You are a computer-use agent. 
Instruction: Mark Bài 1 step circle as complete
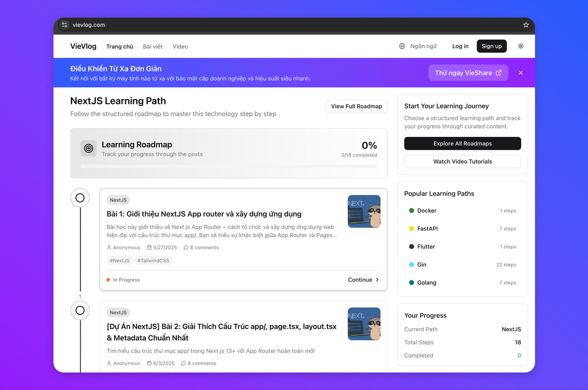point(80,198)
